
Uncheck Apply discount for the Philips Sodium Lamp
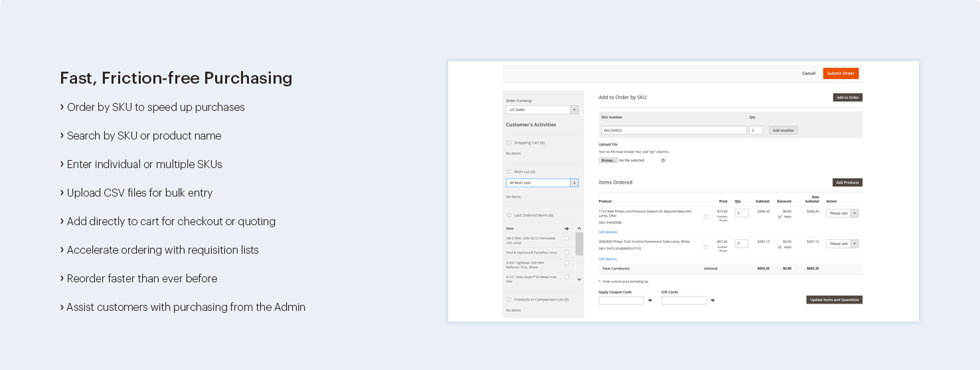coord(779,217)
